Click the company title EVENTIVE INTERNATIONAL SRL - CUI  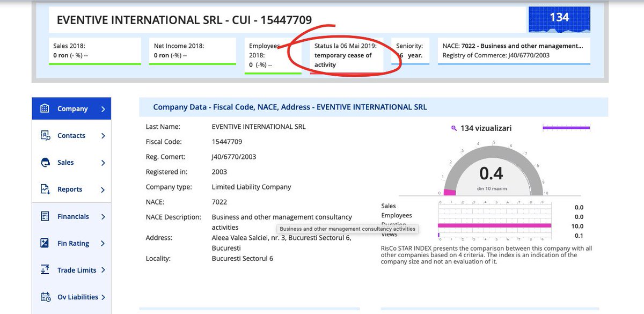[184, 20]
